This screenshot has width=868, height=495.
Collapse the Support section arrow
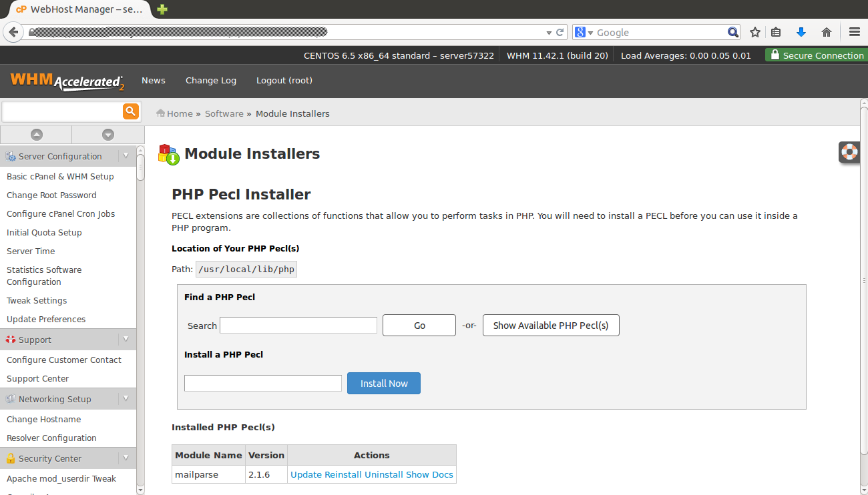point(126,339)
